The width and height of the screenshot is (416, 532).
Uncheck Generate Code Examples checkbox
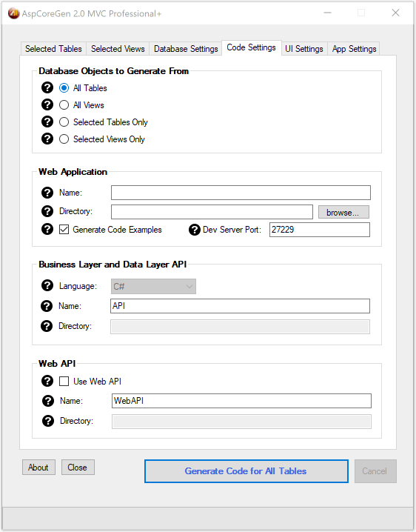(64, 230)
